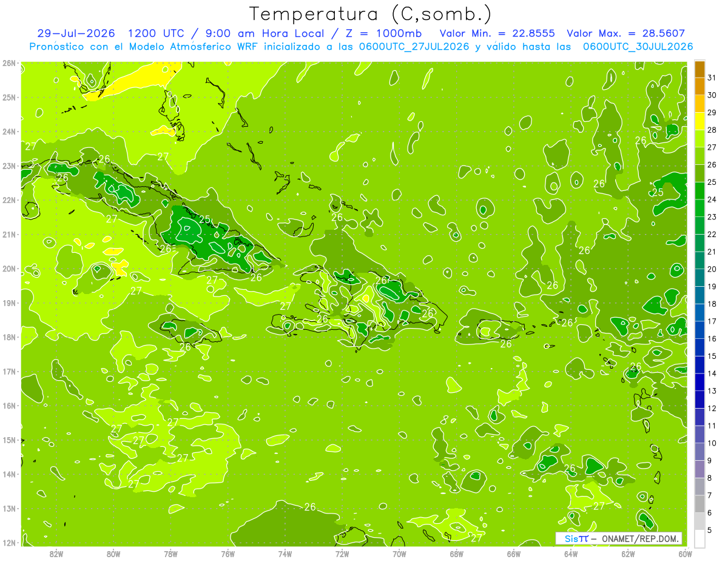Click the 72W longitude axis label
Image resolution: width=728 pixels, height=562 pixels.
342,554
